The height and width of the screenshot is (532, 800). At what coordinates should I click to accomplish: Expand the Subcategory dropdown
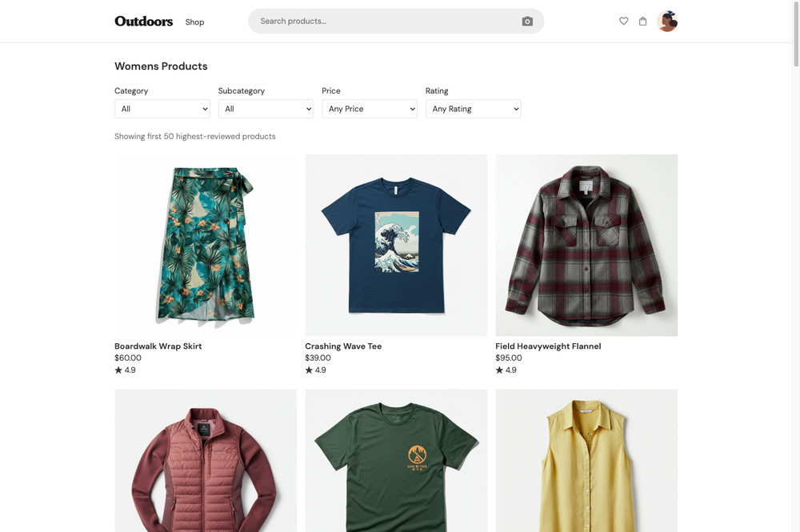click(266, 109)
